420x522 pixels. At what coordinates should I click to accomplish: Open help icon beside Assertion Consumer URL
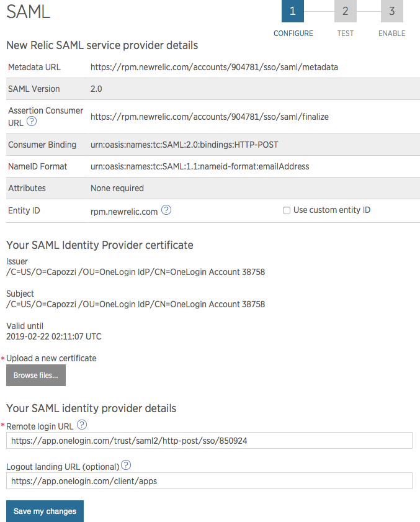click(x=32, y=122)
